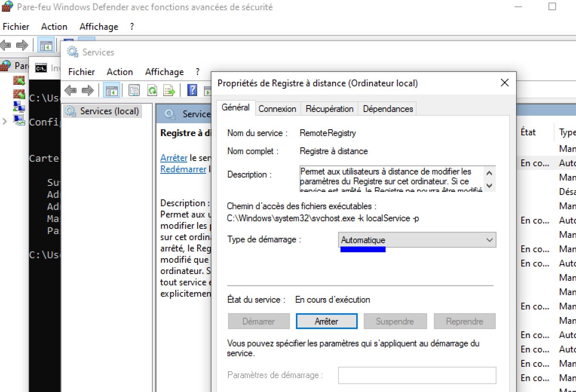
Task: Click the Refresh icon in Services toolbar
Action: [x=152, y=90]
